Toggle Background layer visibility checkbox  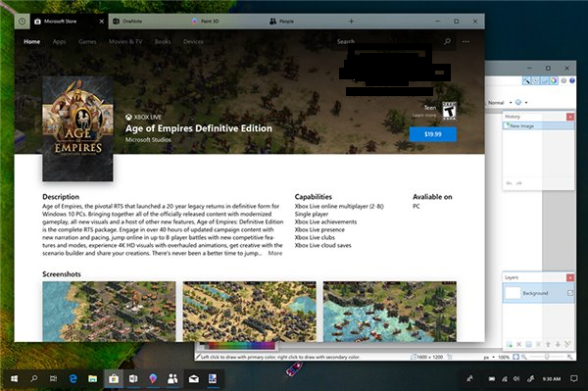click(x=570, y=293)
